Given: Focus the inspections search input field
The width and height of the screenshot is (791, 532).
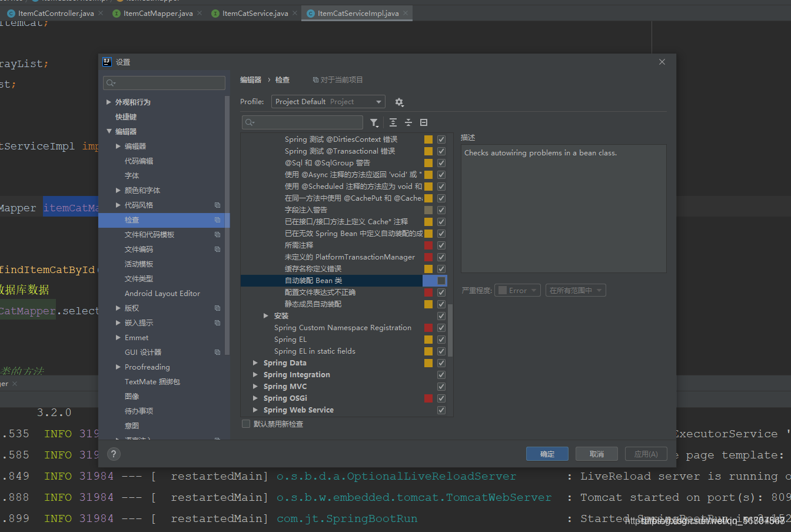Looking at the screenshot, I should tap(303, 122).
